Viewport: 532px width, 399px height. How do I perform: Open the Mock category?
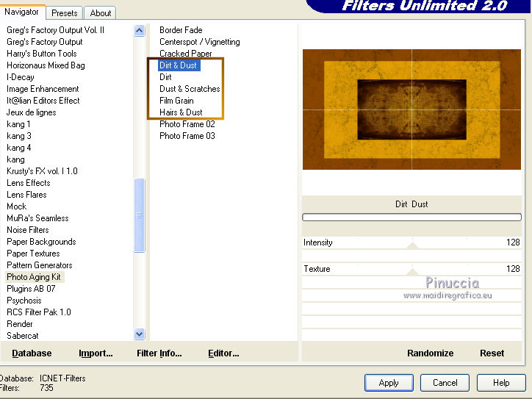click(17, 206)
